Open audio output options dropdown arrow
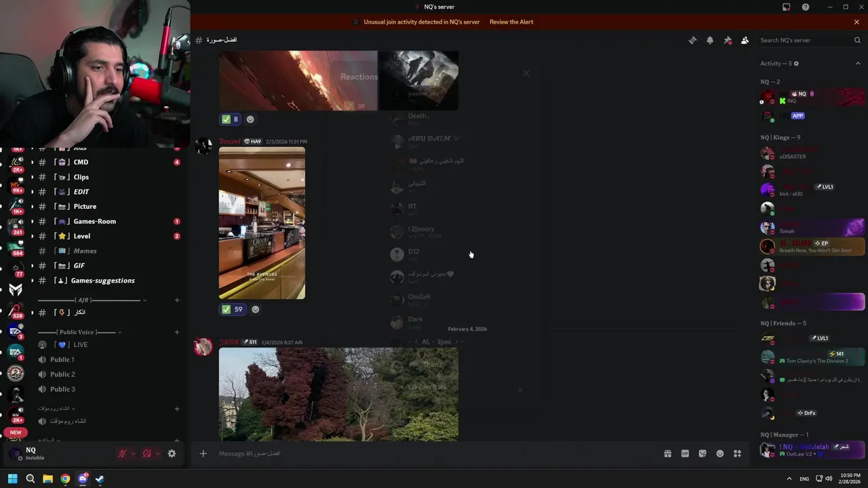868x488 pixels. click(x=157, y=454)
